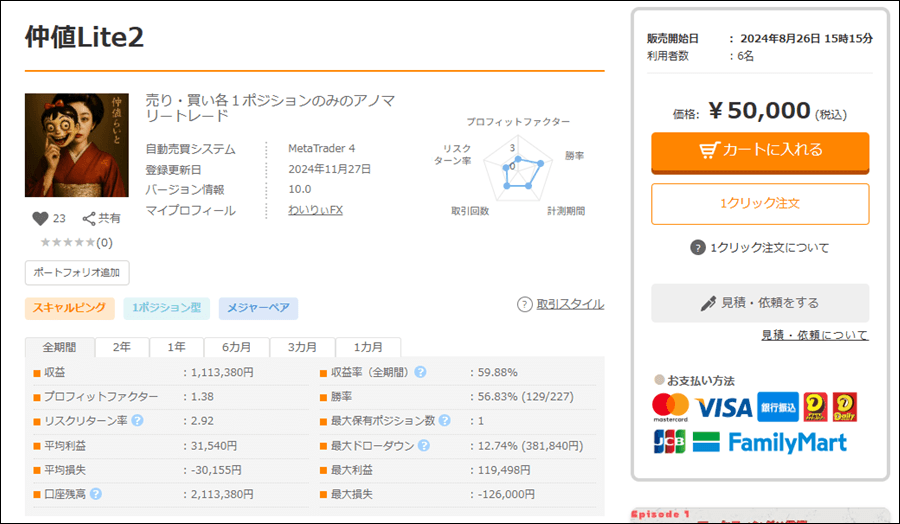
Task: Click the ポートフォリオ追加 button
Action: pyautogui.click(x=77, y=272)
